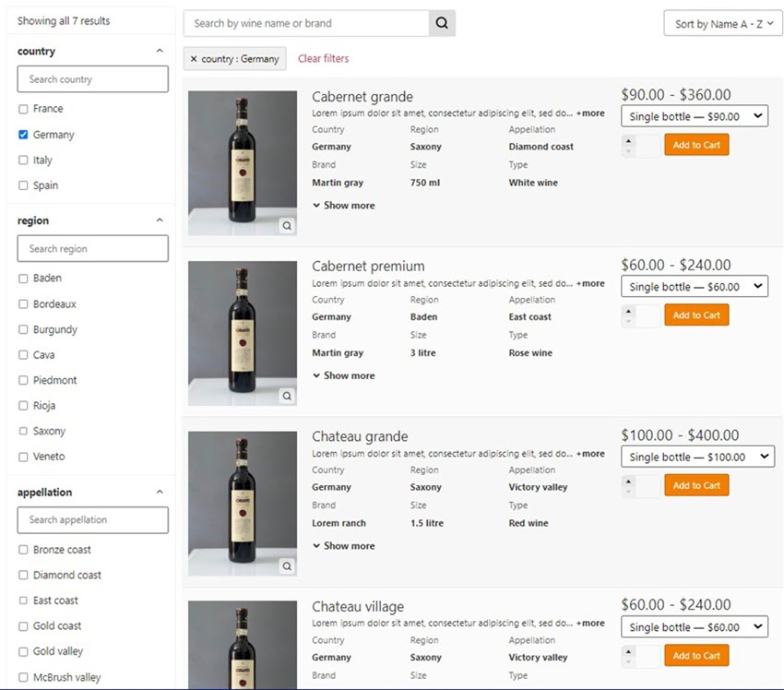Check the Bordeaux region filter
This screenshot has height=690, width=784.
(x=23, y=304)
